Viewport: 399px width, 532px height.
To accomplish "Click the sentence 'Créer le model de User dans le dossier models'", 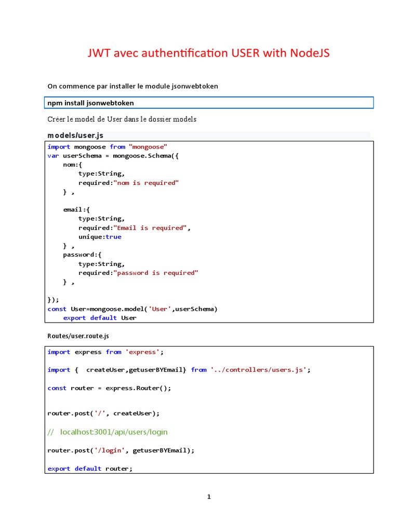I will tap(122, 119).
